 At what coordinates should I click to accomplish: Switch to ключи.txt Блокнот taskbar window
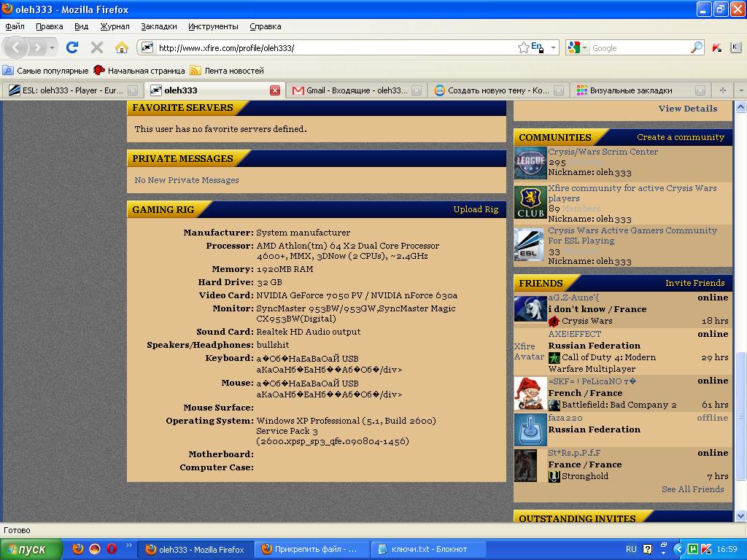click(x=427, y=549)
